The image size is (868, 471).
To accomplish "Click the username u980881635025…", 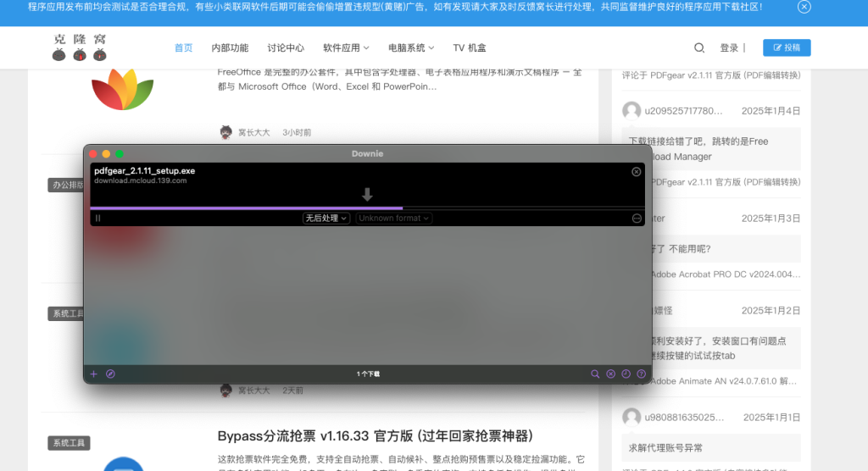I will click(x=684, y=418).
